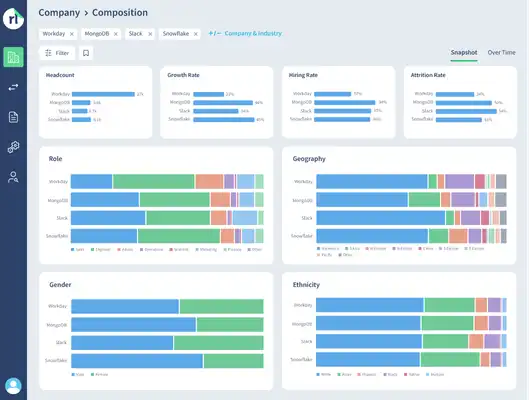The width and height of the screenshot is (529, 400).
Task: Toggle the Marketing legend entry under Role
Action: click(206, 250)
